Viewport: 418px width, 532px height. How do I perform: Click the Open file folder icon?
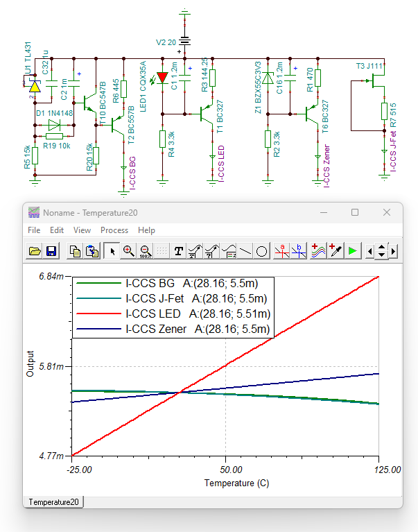pyautogui.click(x=35, y=251)
